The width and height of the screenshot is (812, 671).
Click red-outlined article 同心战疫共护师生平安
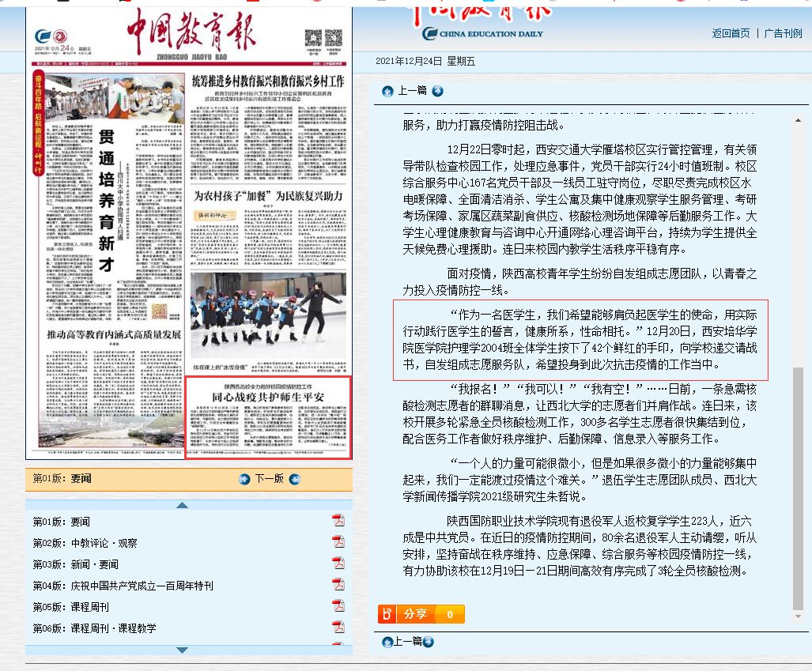click(x=267, y=418)
